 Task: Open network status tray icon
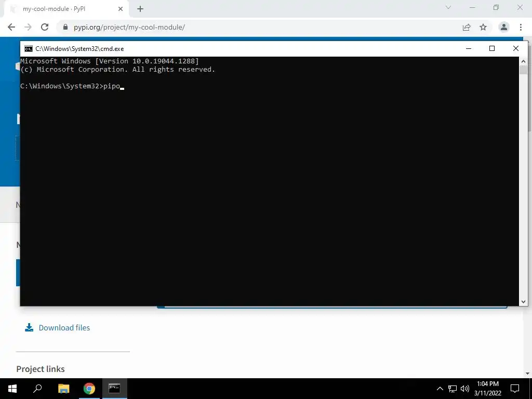[x=453, y=389]
